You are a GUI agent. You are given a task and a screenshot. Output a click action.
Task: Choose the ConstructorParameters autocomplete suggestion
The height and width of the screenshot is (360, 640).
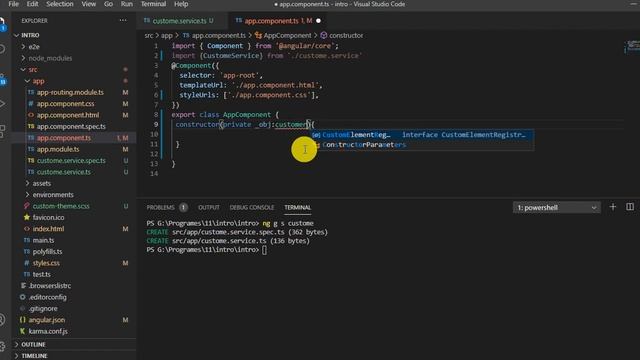coord(422,144)
